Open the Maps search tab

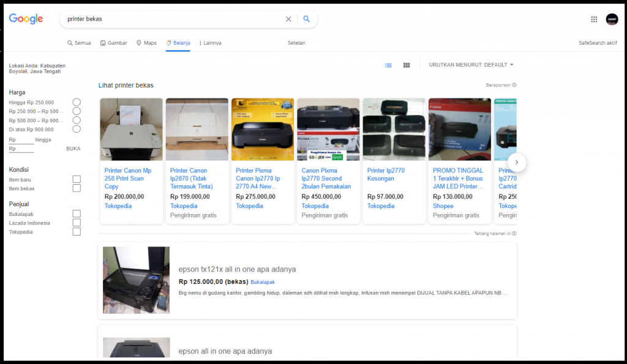(x=146, y=43)
